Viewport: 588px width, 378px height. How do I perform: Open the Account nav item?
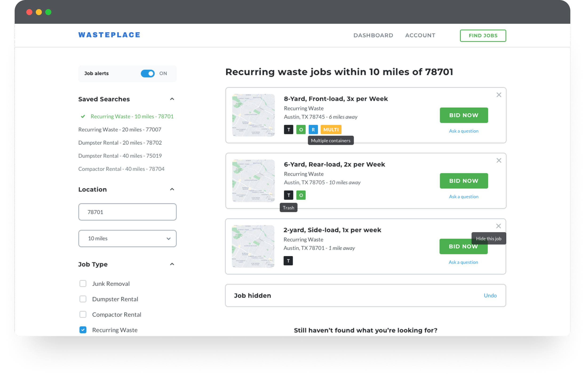420,35
